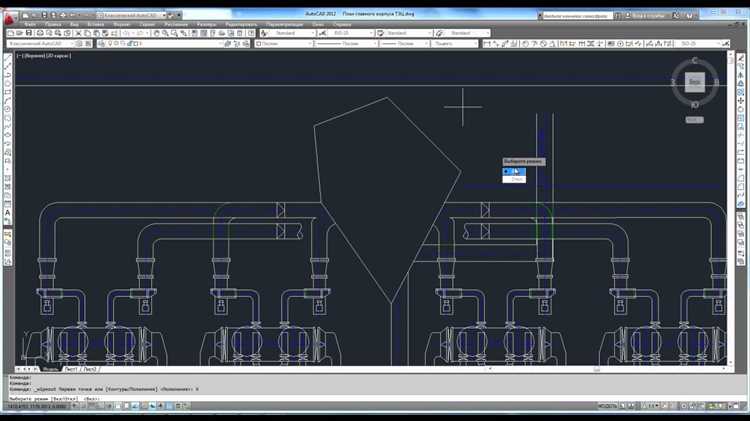Select the Rectangle draw tool
This screenshot has width=750, height=421.
[8, 92]
